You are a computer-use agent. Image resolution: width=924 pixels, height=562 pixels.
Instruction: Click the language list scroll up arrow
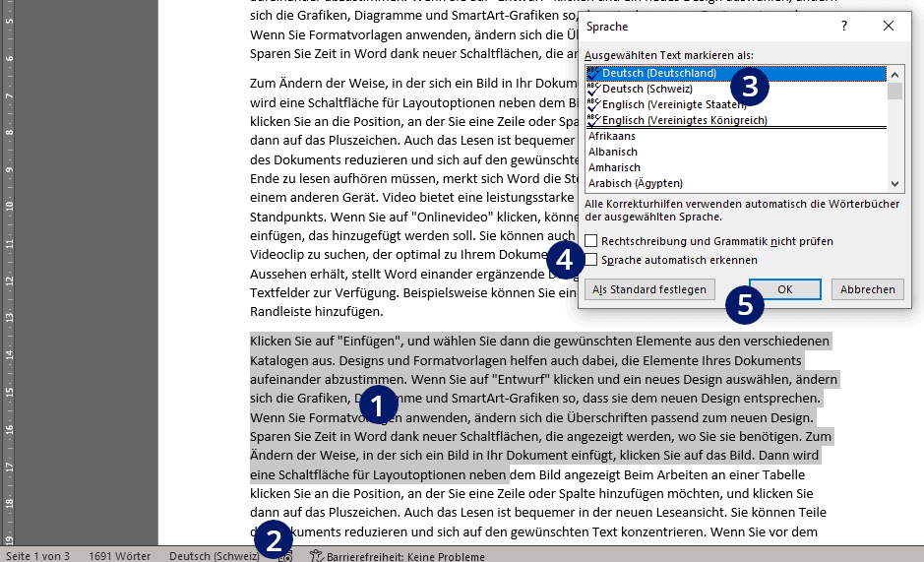click(894, 74)
